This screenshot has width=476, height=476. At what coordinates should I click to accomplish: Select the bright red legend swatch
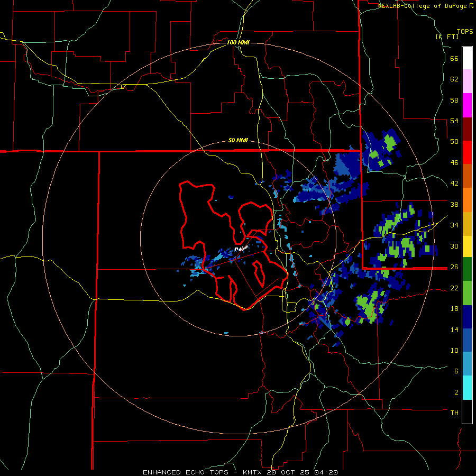467,152
